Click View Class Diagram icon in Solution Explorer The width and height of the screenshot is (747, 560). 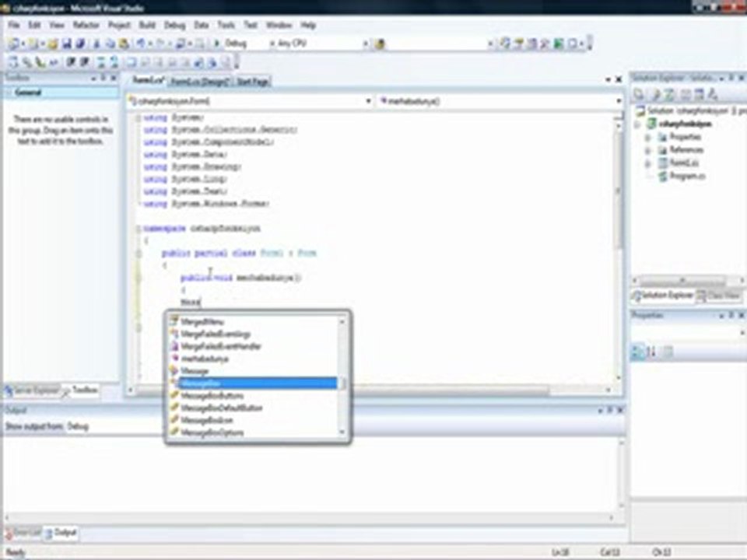pos(713,95)
